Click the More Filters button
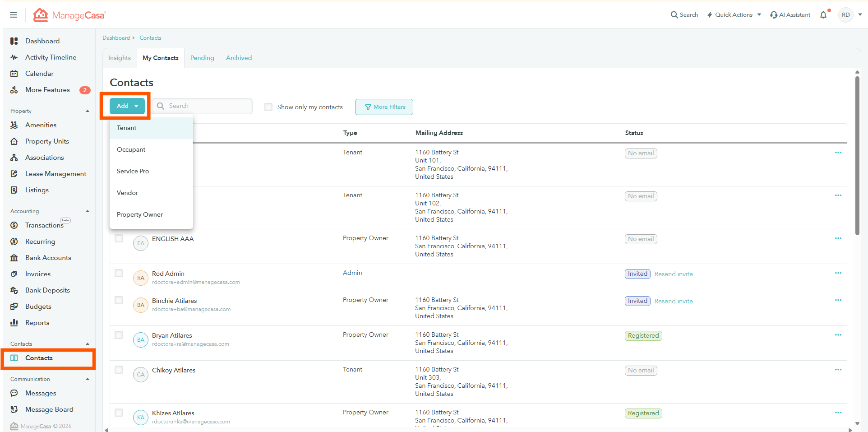 tap(384, 107)
